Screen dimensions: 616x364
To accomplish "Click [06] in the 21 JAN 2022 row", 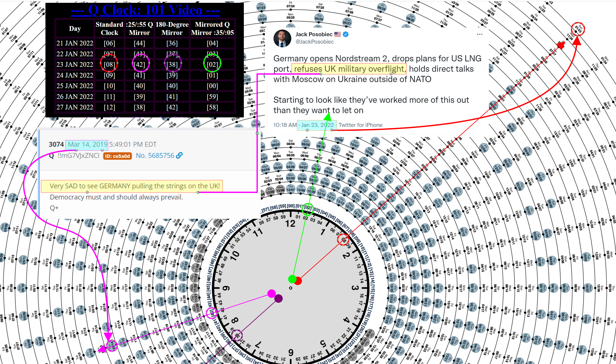I will 109,43.
